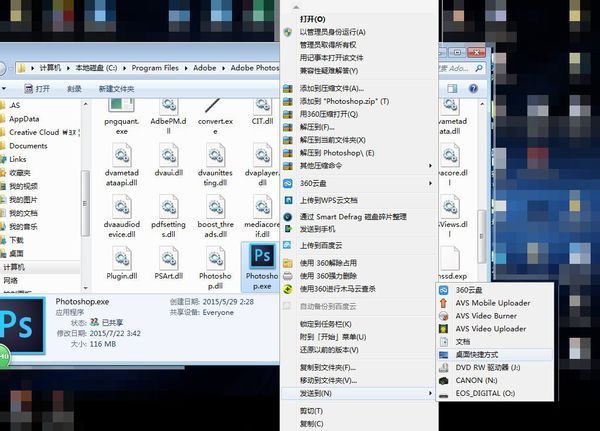Select the mediacoreif.dll file
This screenshot has height=431, width=600.
262,216
